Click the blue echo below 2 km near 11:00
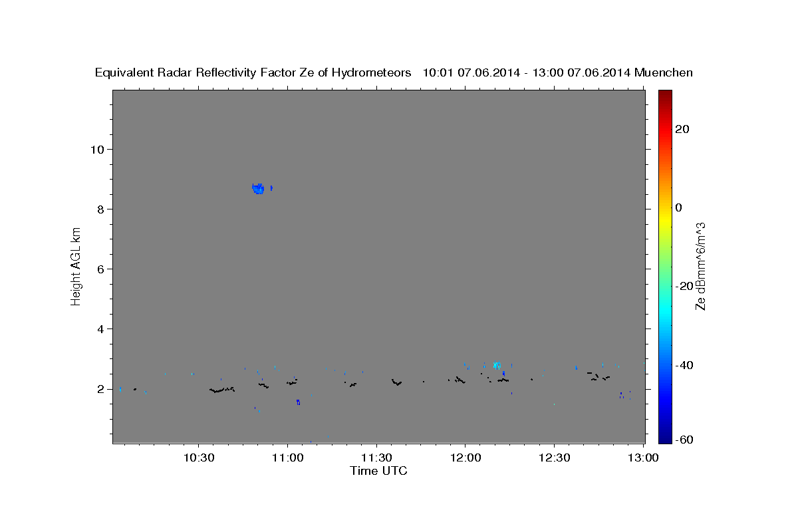The image size is (798, 532). pyautogui.click(x=299, y=402)
